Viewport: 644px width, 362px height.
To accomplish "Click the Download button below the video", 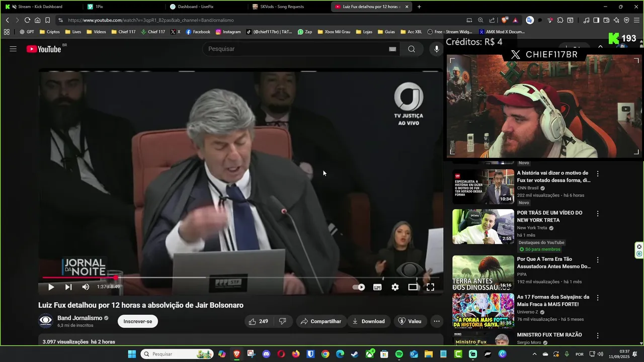I will click(368, 321).
